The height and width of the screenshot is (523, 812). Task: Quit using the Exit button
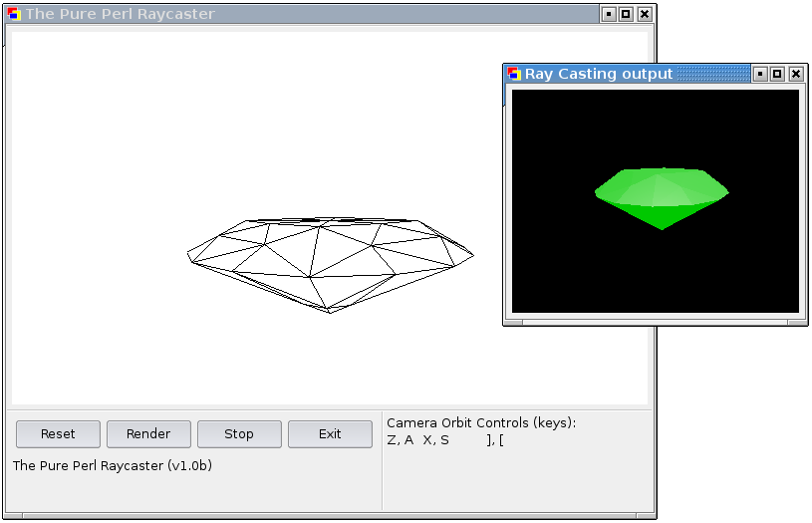pyautogui.click(x=330, y=434)
